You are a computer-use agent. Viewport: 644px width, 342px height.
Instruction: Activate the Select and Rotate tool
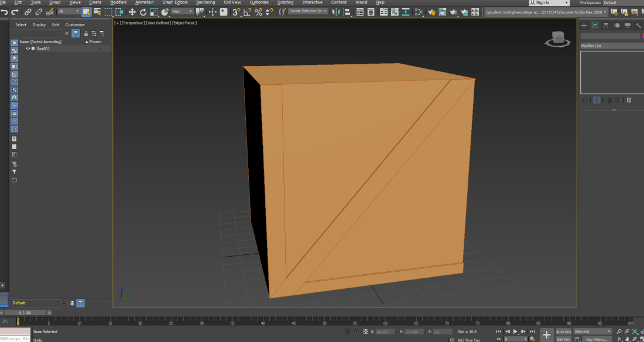(143, 12)
